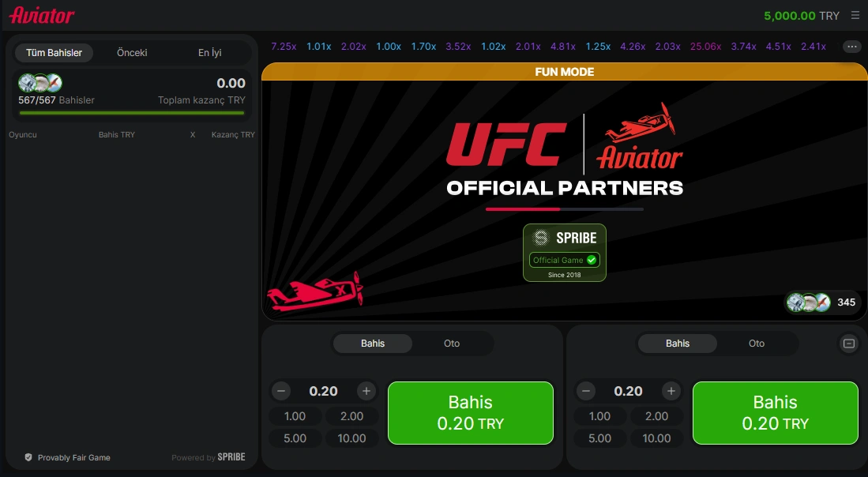Select the 2.03x history multiplier
This screenshot has height=477, width=868.
tap(667, 47)
